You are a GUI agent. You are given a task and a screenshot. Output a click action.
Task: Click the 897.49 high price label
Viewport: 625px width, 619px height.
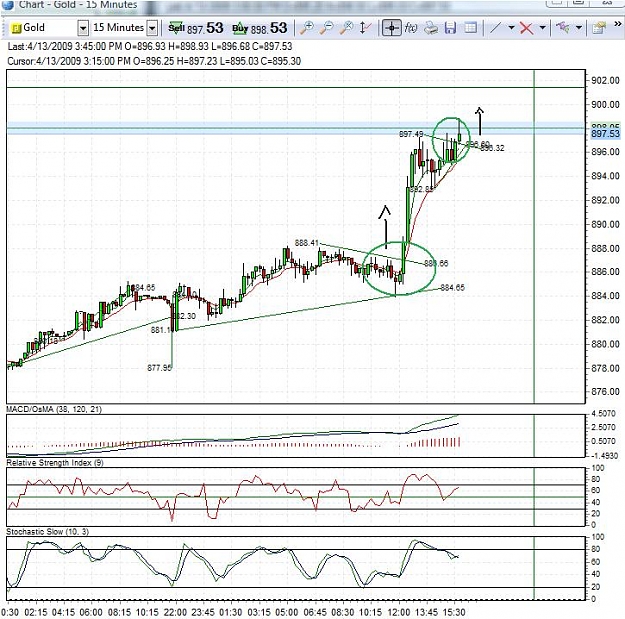tap(411, 134)
